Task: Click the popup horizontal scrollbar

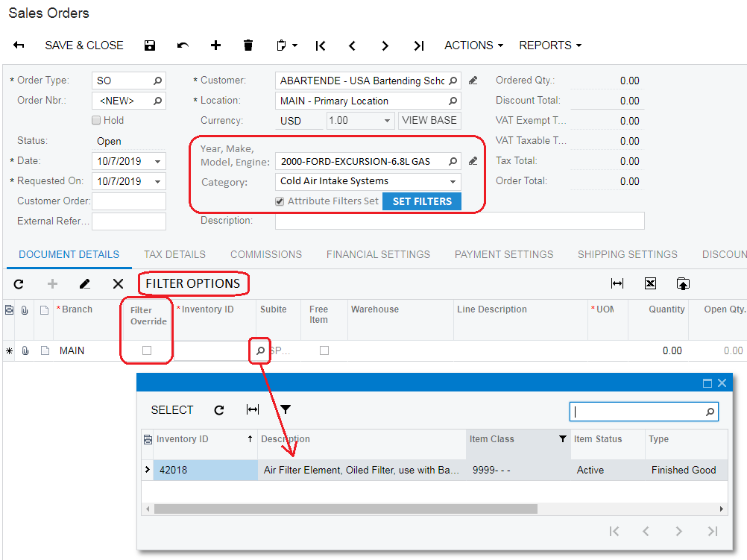Action: (345, 509)
